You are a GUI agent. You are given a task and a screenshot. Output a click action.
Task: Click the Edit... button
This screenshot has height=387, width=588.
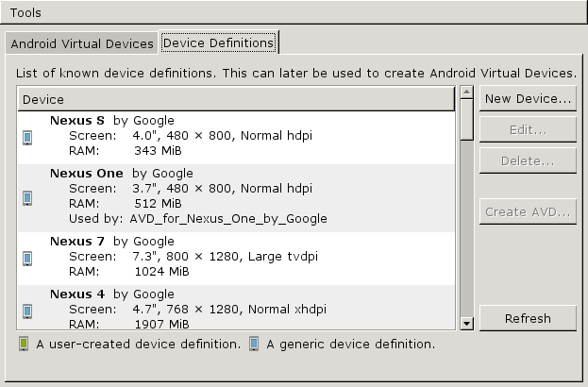pos(528,129)
